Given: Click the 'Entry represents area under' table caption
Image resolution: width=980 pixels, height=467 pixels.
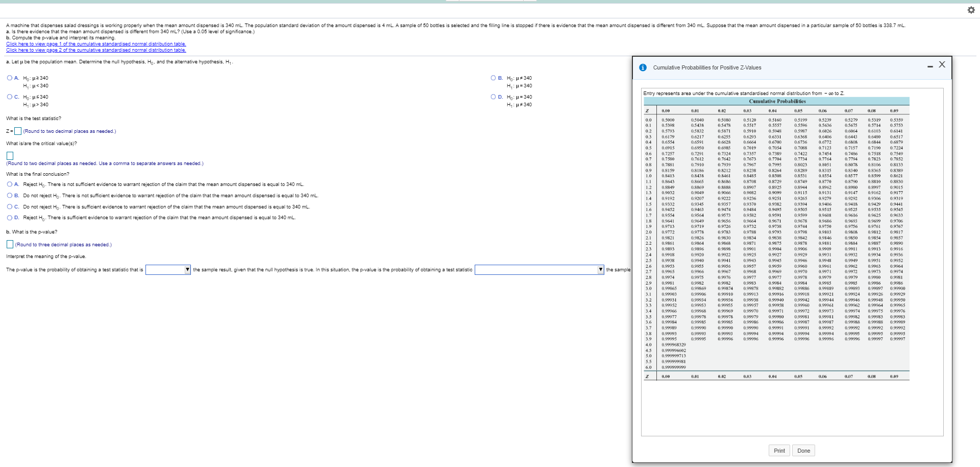Looking at the screenshot, I should coord(744,94).
